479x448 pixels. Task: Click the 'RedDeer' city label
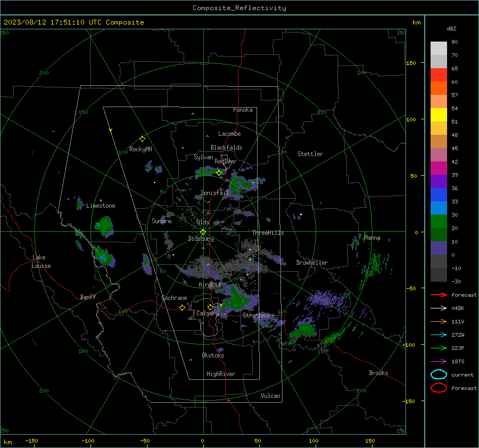226,161
